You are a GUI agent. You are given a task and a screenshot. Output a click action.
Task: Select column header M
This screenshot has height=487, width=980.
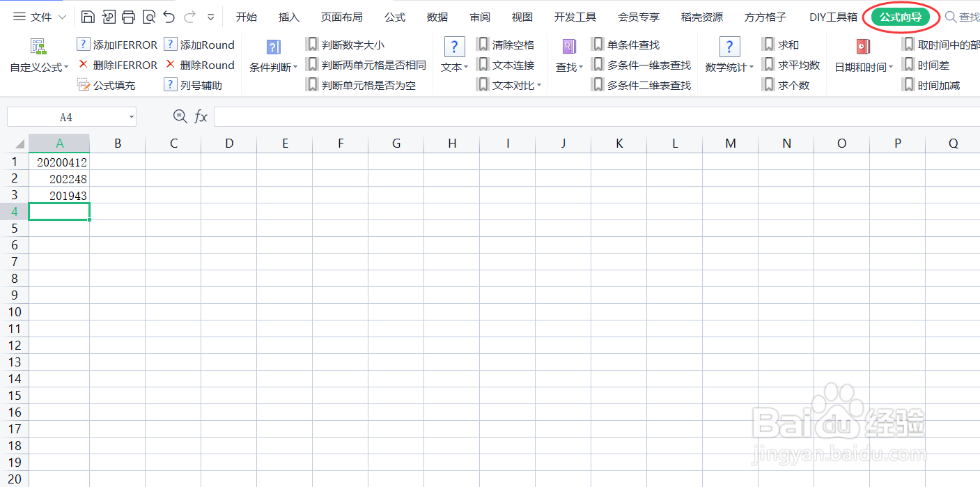tap(731, 144)
